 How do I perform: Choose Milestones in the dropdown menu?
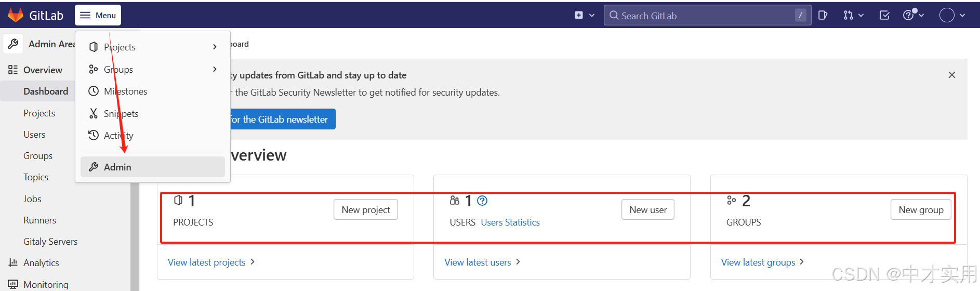(x=153, y=91)
